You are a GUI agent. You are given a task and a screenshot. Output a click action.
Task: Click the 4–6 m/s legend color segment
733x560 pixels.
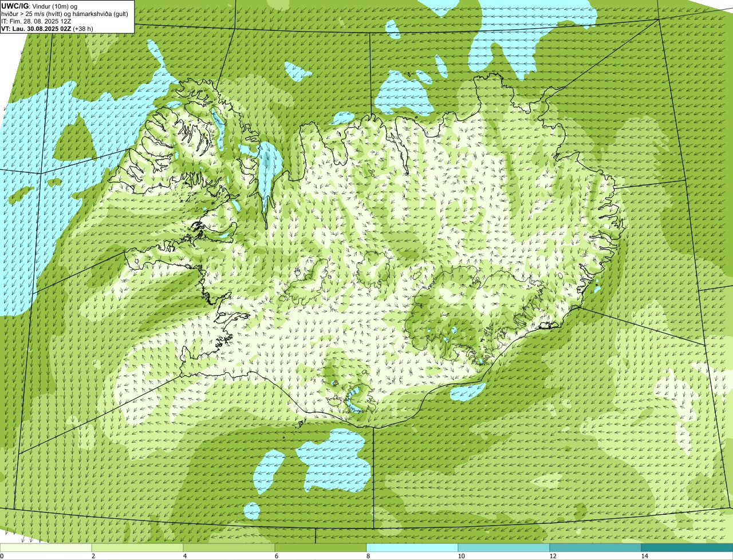[x=229, y=547]
